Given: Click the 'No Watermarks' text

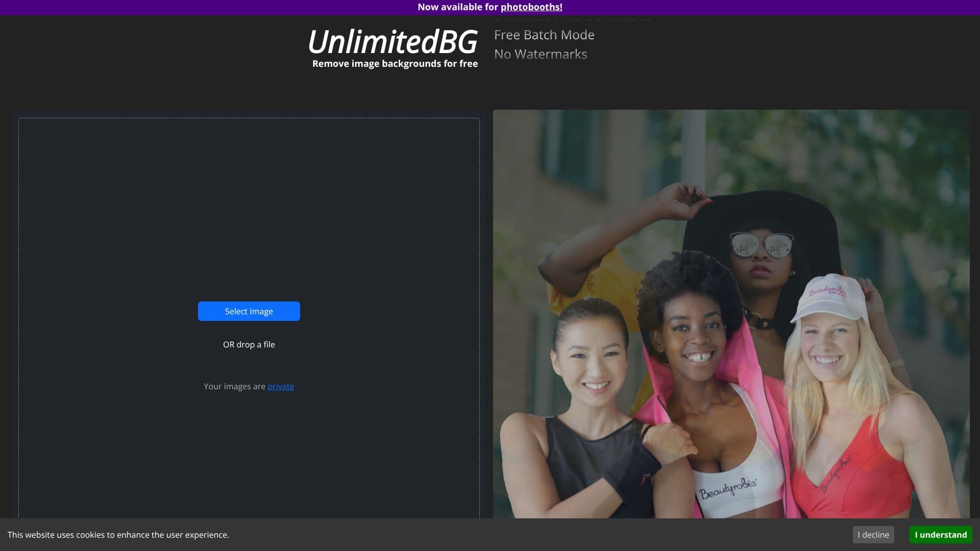Looking at the screenshot, I should [x=541, y=54].
